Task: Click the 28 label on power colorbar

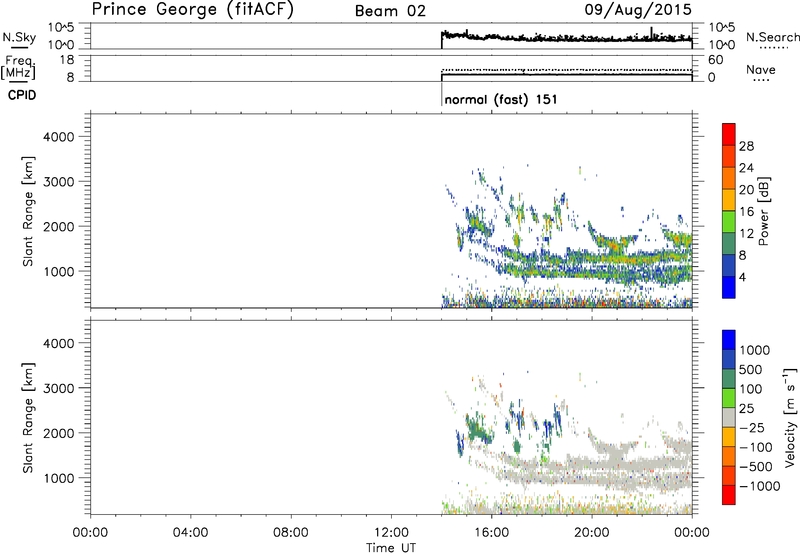Action: [746, 146]
